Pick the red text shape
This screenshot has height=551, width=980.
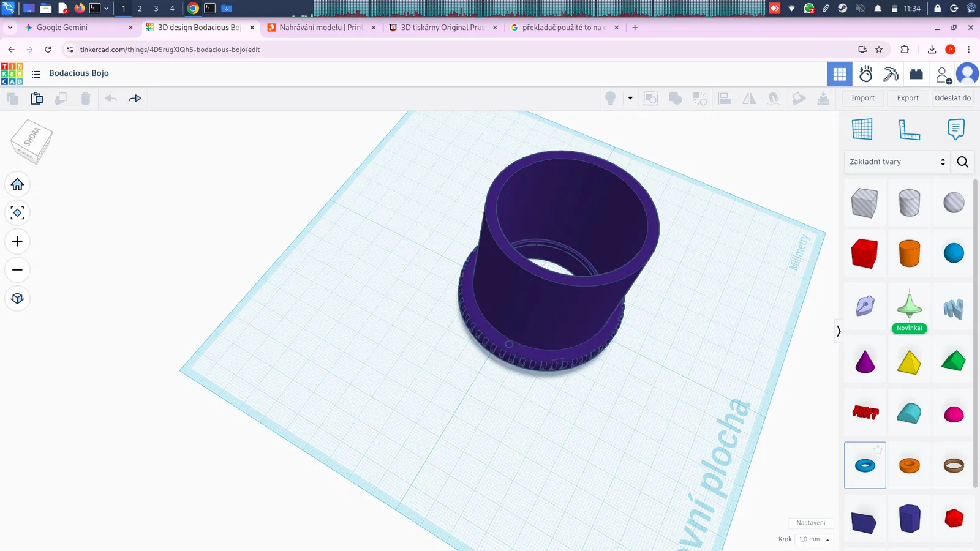tap(865, 413)
